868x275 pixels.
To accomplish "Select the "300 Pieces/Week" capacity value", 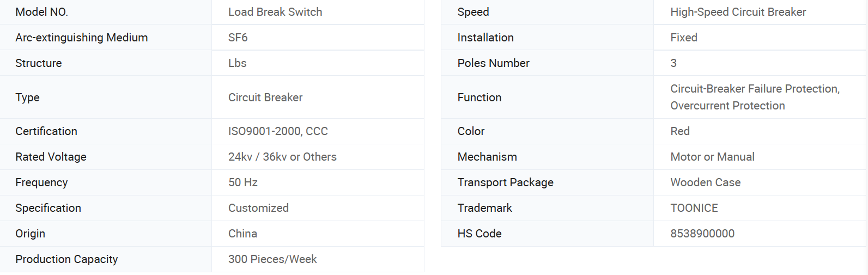I will [272, 259].
